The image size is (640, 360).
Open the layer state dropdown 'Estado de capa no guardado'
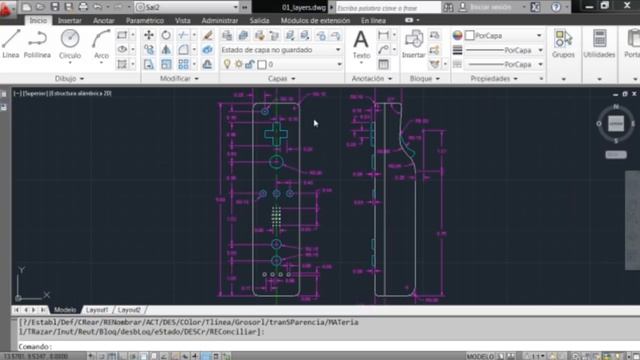coord(281,50)
